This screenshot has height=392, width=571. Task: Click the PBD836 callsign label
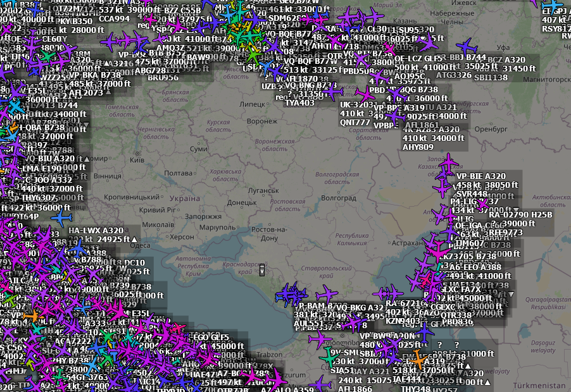click(458, 322)
